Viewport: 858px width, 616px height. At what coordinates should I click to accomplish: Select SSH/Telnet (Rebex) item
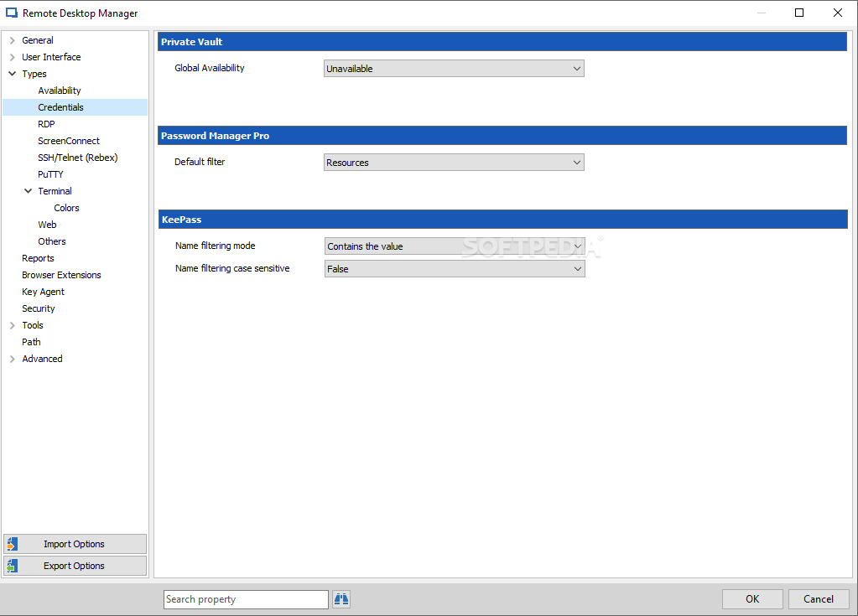pos(78,158)
